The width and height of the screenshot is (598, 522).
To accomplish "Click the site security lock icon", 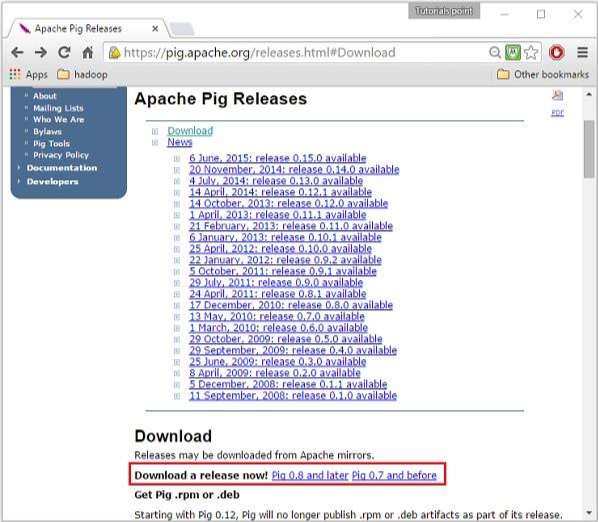I will pos(114,52).
